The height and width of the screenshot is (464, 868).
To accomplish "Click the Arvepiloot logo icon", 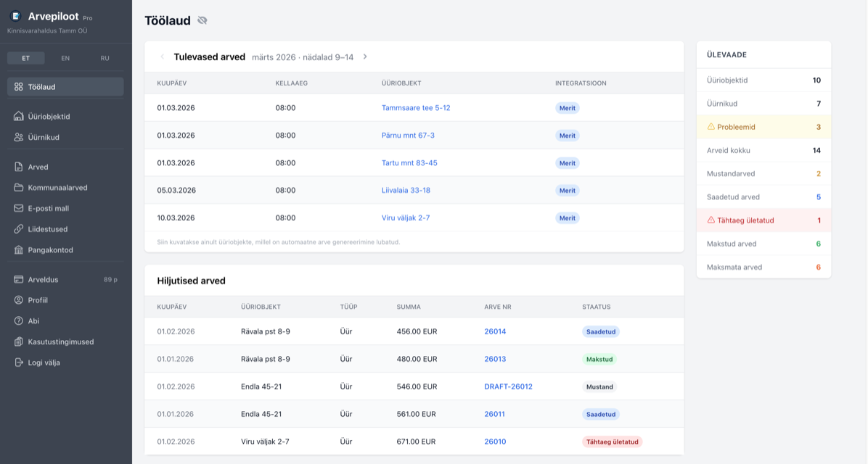I will click(x=15, y=16).
